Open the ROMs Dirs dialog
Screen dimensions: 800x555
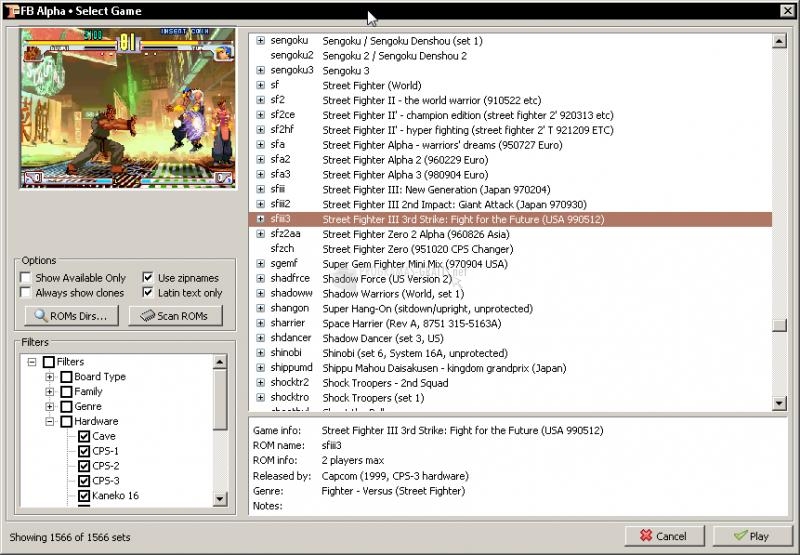(71, 316)
